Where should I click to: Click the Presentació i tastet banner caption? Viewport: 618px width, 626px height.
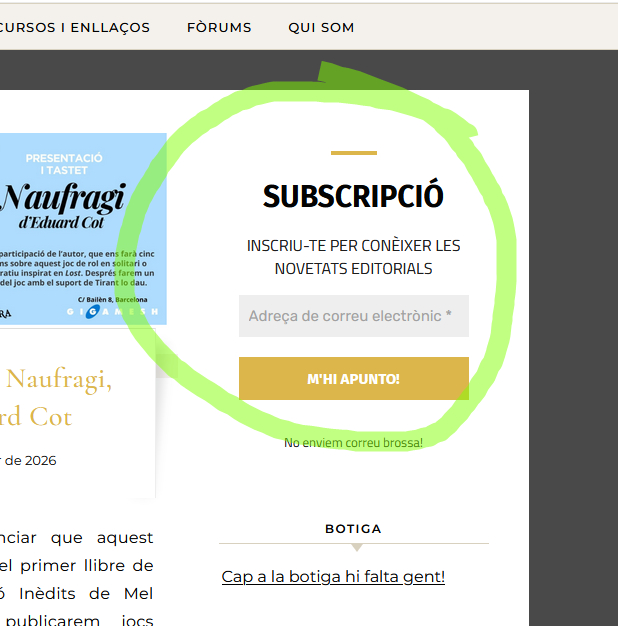pyautogui.click(x=64, y=164)
